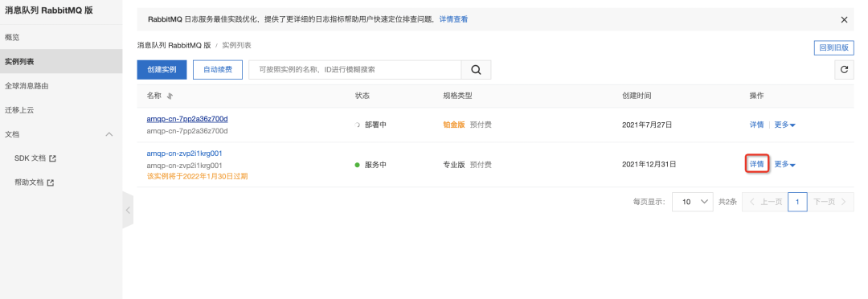Click 规格类型 column header

(x=457, y=96)
